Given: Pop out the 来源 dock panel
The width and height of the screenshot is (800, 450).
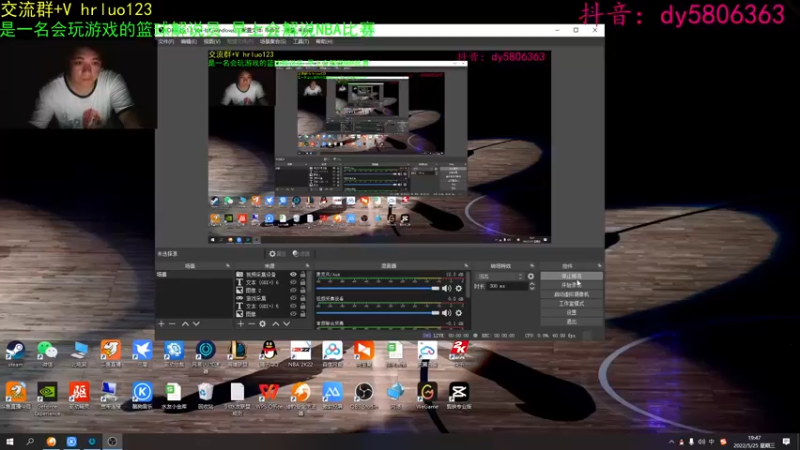Looking at the screenshot, I should click(307, 266).
